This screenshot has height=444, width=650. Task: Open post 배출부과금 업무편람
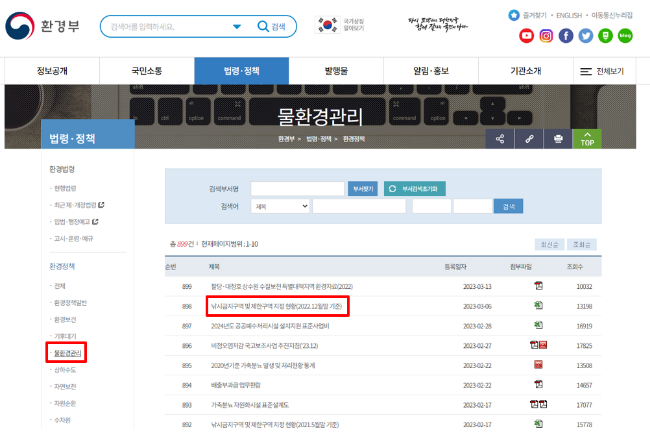point(235,385)
